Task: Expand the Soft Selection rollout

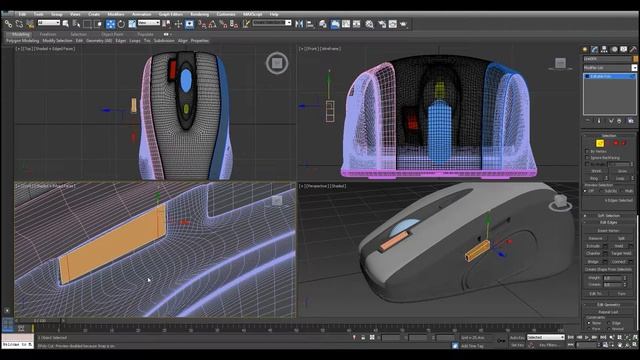Action: (609, 216)
